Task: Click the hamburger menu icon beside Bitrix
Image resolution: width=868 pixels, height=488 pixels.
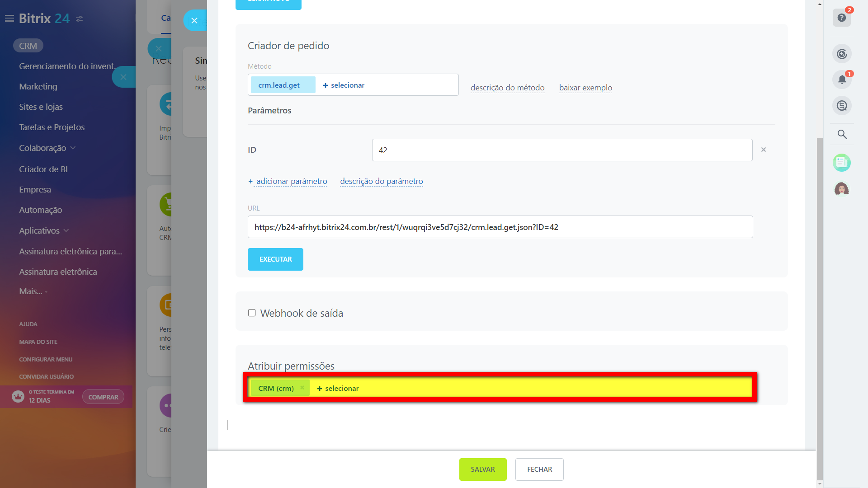Action: click(9, 19)
